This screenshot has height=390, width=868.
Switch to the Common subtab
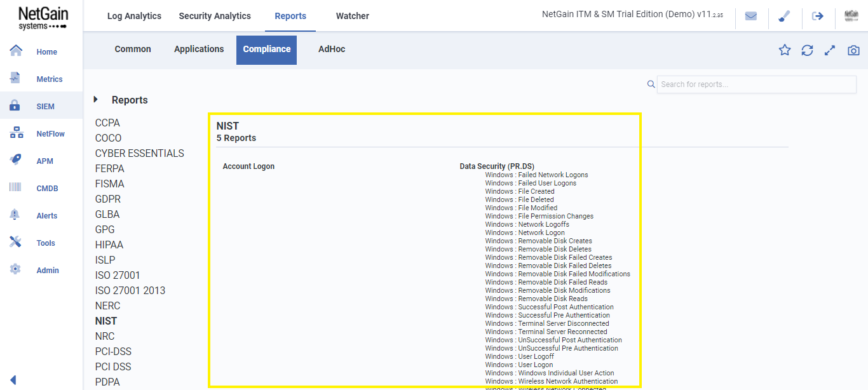133,49
